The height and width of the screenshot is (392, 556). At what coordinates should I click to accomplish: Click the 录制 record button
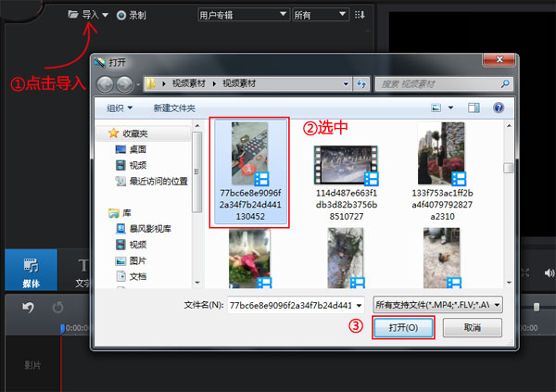[x=132, y=15]
